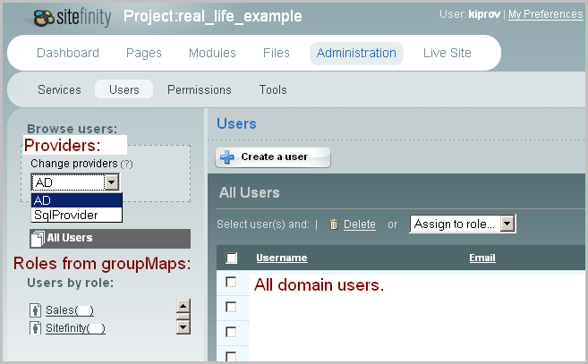Open the Files tab
This screenshot has height=364, width=588.
coord(277,54)
